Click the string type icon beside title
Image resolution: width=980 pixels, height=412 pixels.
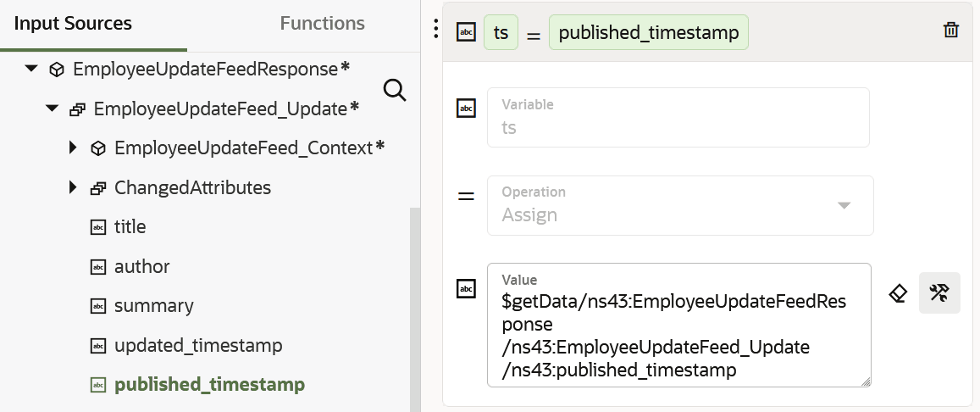98,227
